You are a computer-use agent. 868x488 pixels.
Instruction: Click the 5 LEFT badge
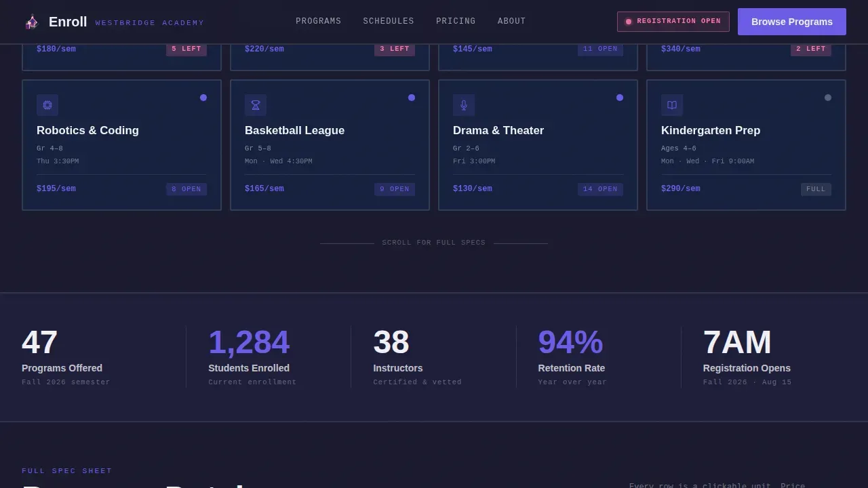click(x=186, y=49)
